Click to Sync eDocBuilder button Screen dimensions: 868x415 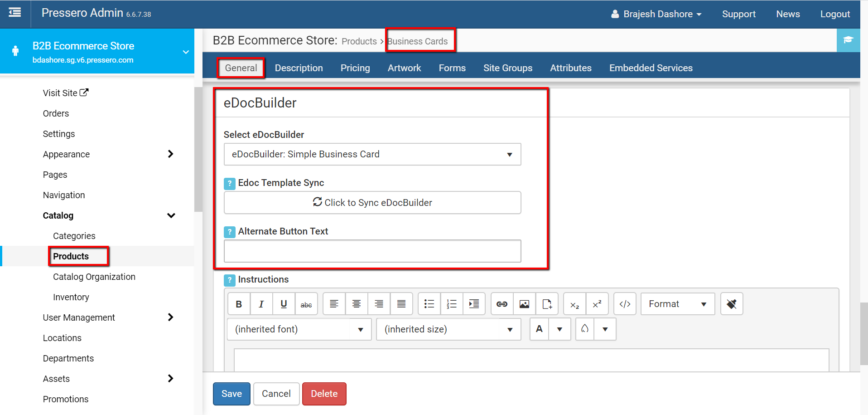(x=372, y=203)
